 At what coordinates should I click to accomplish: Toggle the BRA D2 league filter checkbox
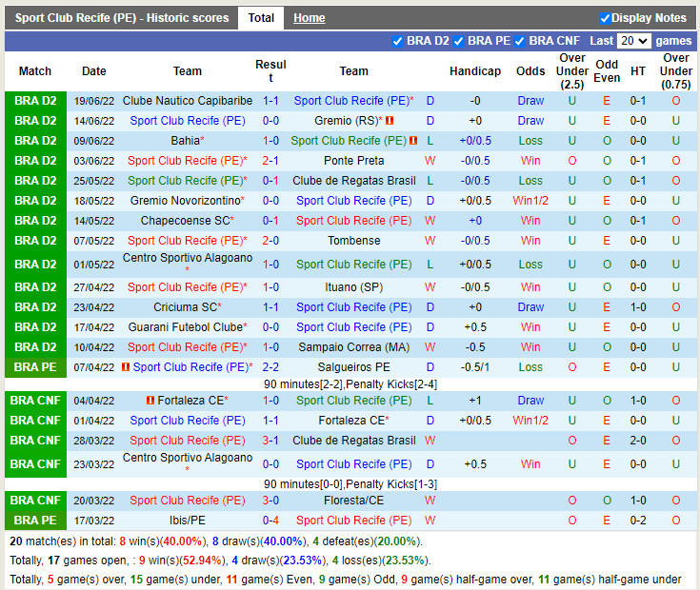398,41
